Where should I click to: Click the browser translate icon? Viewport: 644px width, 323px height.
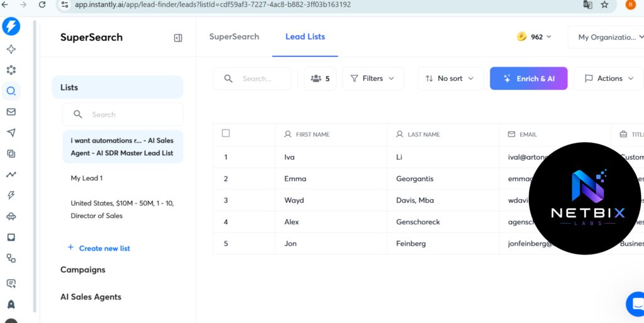[x=588, y=5]
